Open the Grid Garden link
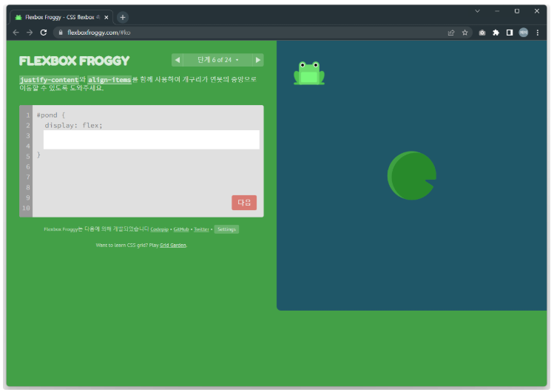Viewport: 554px width, 392px height. (173, 245)
